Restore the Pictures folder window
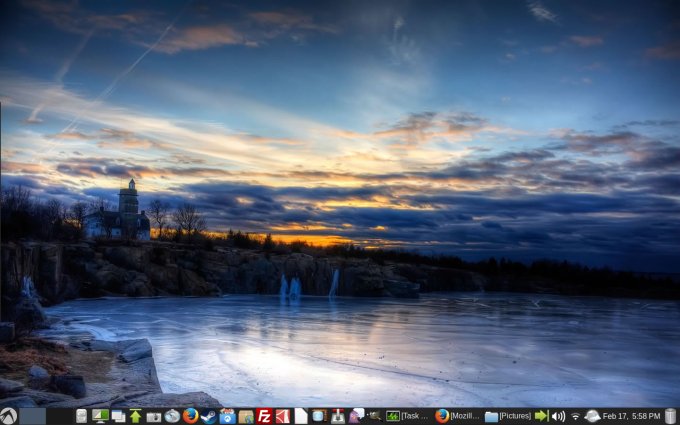Image resolution: width=680 pixels, height=425 pixels. (x=508, y=416)
